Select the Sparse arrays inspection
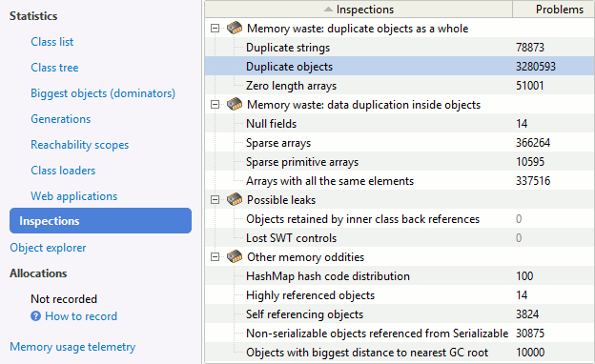This screenshot has width=595, height=364. click(x=400, y=143)
